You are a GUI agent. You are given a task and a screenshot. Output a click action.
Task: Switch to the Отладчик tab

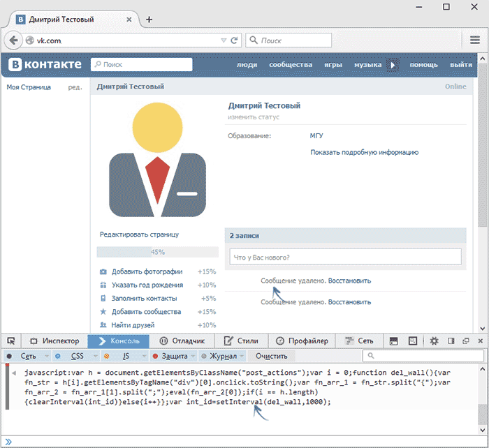(x=182, y=341)
